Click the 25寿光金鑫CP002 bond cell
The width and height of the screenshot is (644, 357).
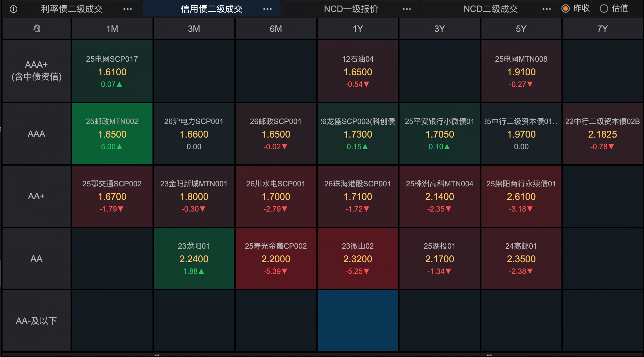276,258
